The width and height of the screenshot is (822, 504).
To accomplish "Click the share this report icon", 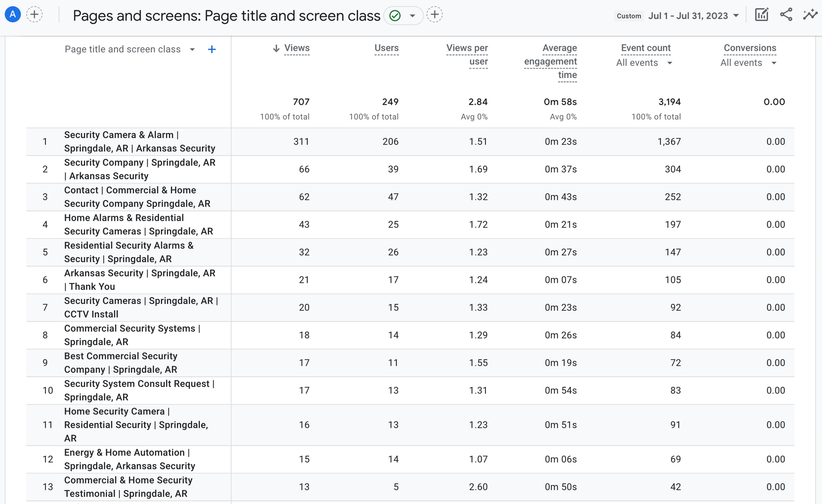I will click(786, 15).
